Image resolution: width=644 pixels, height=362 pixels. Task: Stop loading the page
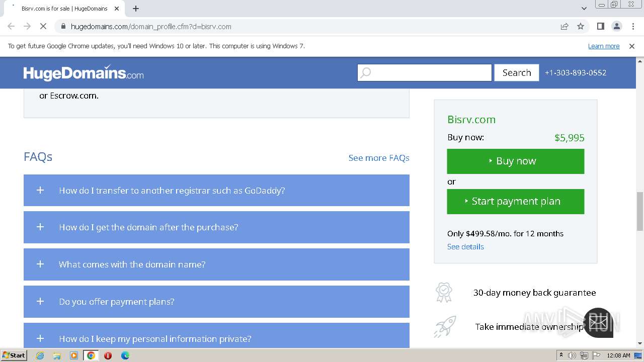(x=43, y=26)
